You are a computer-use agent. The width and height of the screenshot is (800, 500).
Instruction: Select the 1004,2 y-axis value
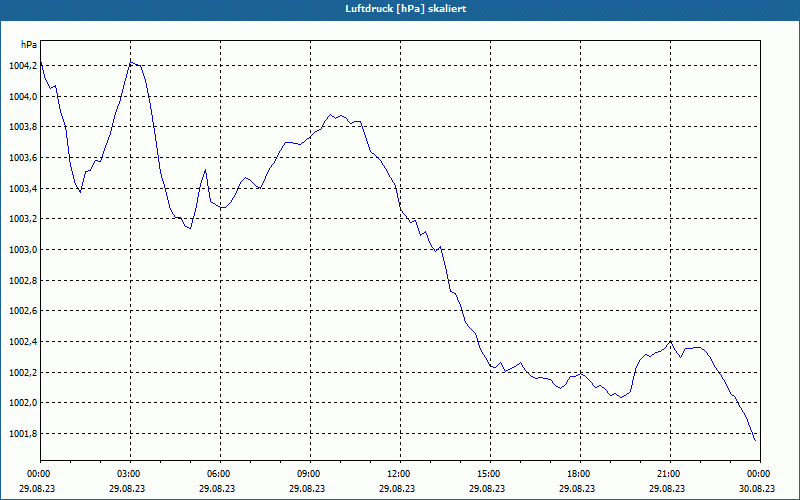(x=22, y=66)
